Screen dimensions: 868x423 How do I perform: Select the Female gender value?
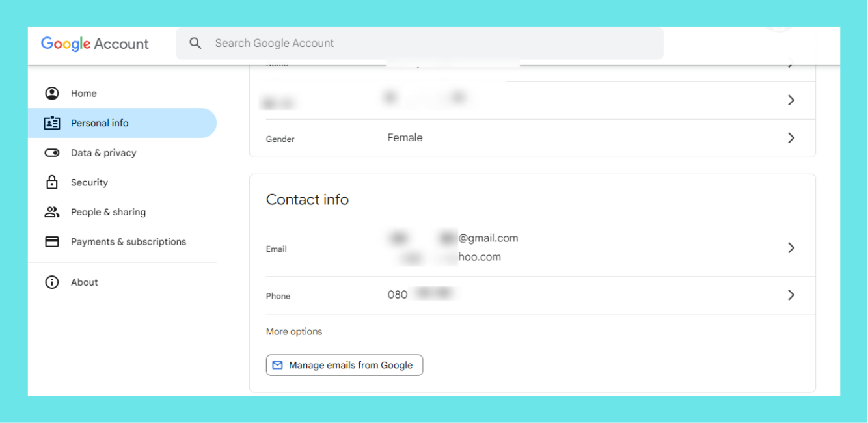click(x=405, y=138)
